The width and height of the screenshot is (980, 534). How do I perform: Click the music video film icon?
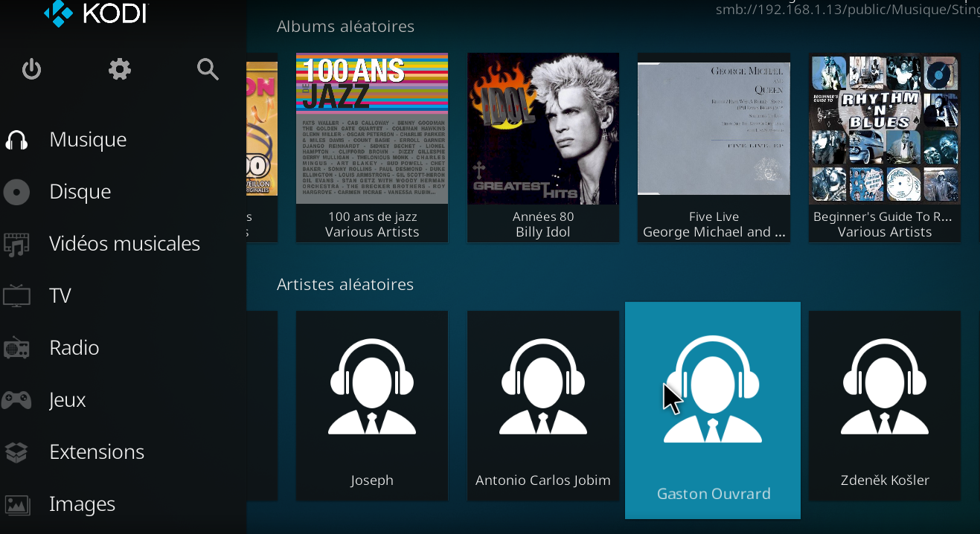[x=16, y=244]
